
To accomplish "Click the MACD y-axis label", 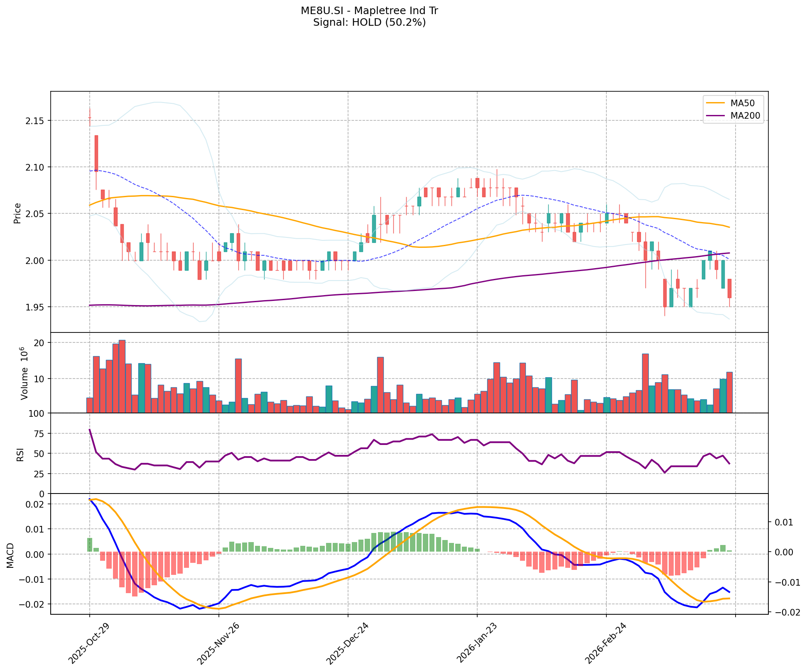I will [x=11, y=555].
